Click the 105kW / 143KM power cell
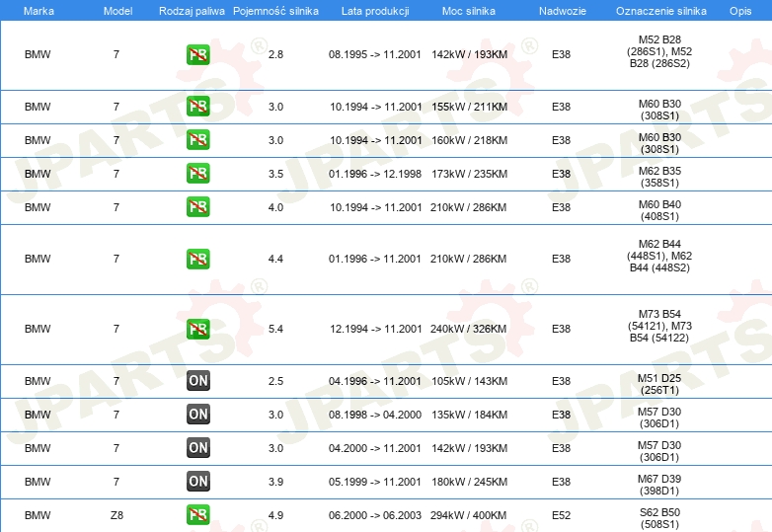The image size is (772, 532). point(469,381)
